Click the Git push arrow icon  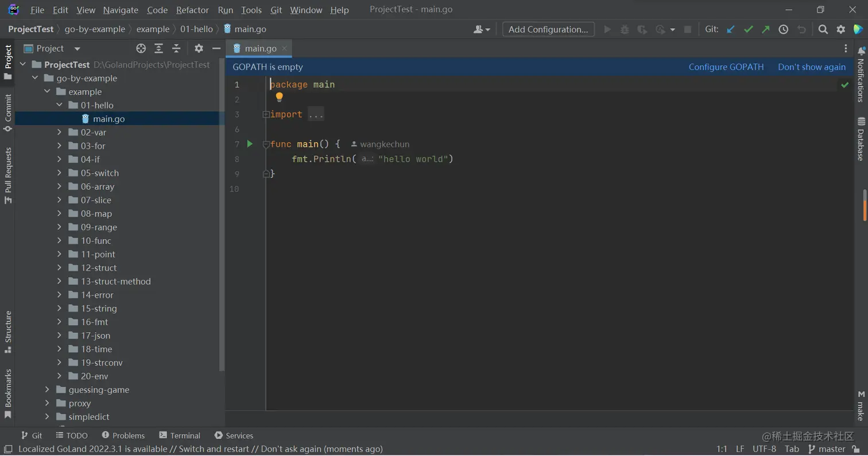766,29
